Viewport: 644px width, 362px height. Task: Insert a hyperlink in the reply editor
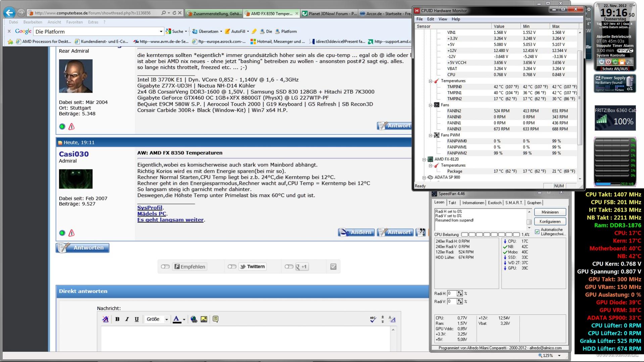tap(194, 319)
